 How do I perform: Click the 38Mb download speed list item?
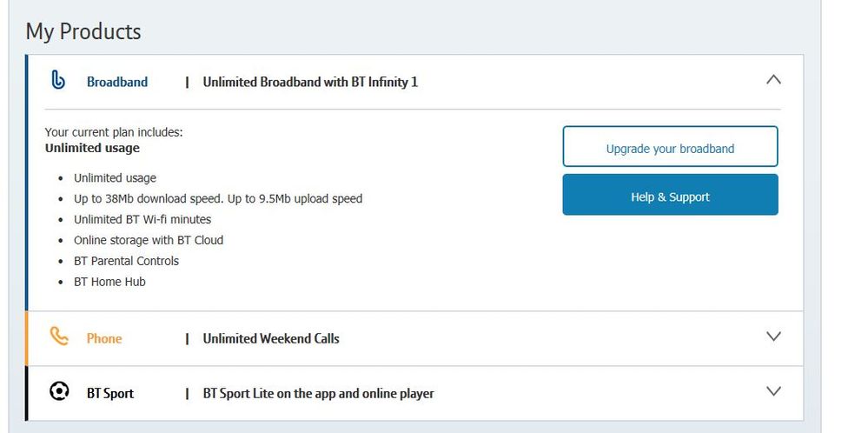click(218, 199)
